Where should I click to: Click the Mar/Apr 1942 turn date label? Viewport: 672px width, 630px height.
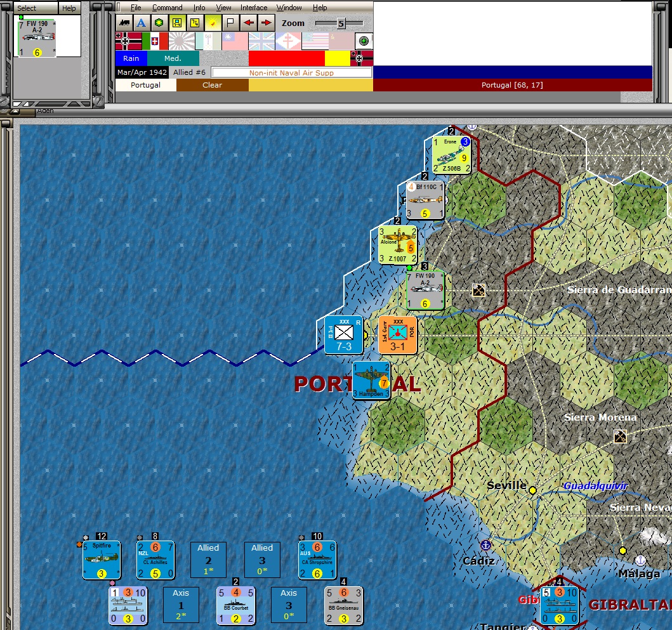pyautogui.click(x=142, y=72)
